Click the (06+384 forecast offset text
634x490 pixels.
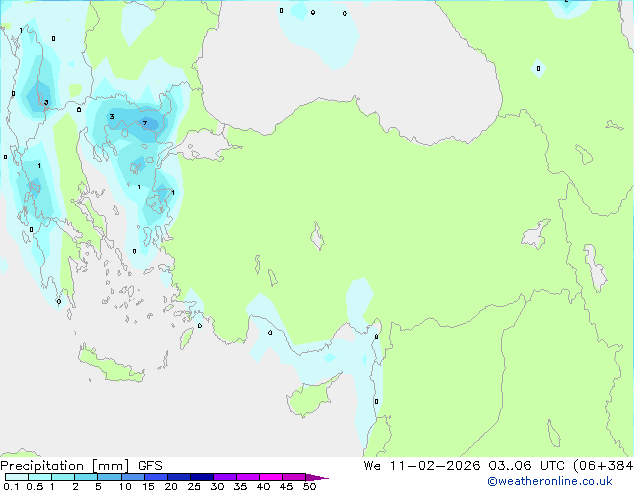[x=603, y=465]
